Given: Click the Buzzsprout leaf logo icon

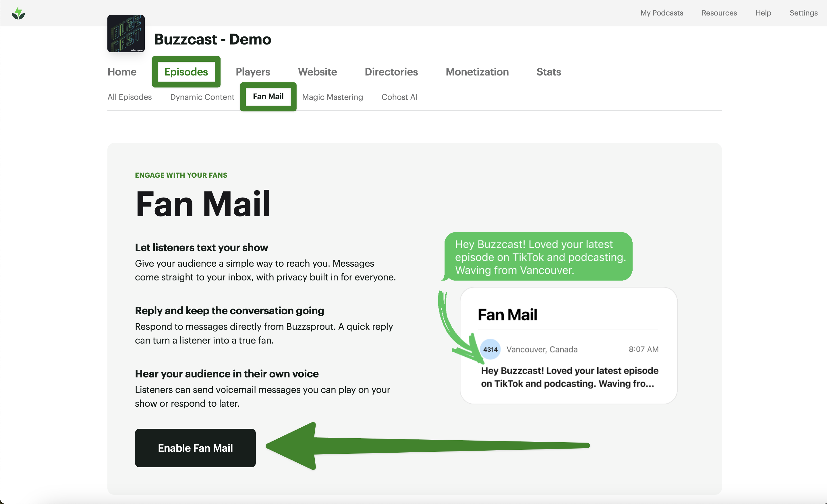Looking at the screenshot, I should tap(18, 13).
